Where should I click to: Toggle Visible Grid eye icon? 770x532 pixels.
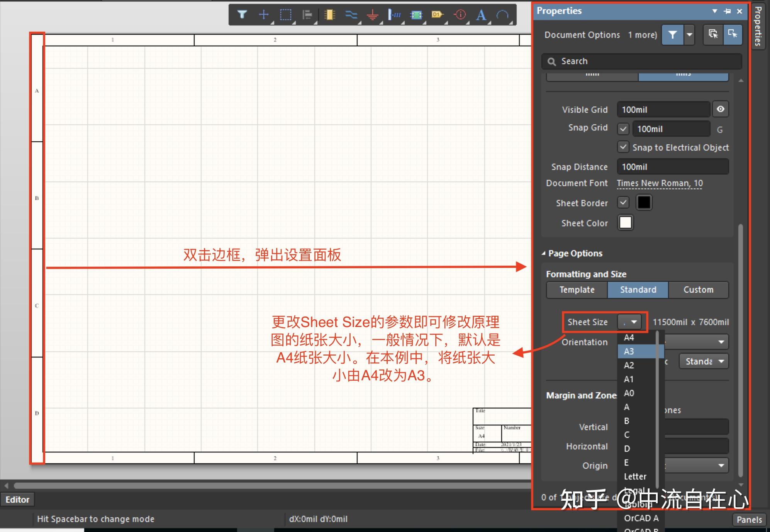click(721, 109)
